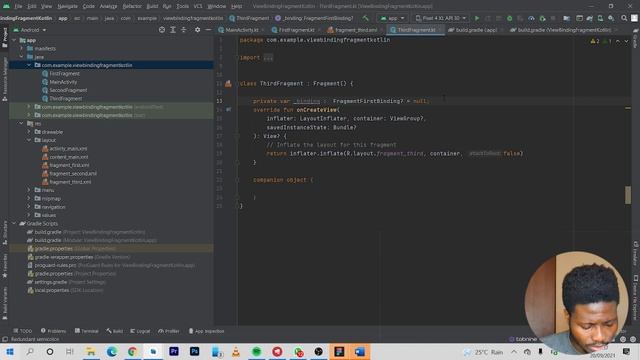Viewport: 640px width, 360px height.
Task: Click ThirdFragment breadcrumb in navigation bar
Action: [249, 18]
